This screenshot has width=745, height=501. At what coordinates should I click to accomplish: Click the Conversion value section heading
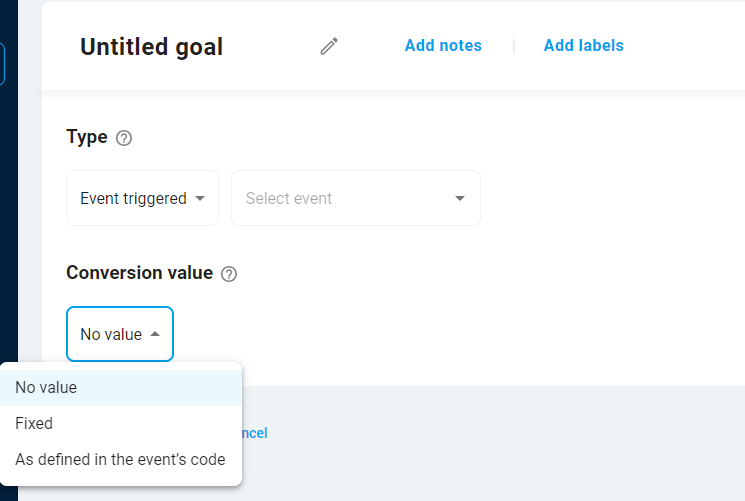click(139, 273)
